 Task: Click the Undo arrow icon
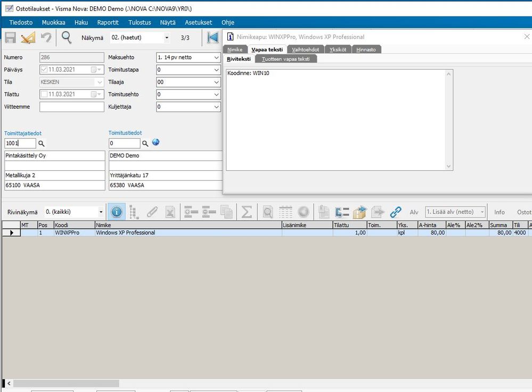click(x=46, y=37)
